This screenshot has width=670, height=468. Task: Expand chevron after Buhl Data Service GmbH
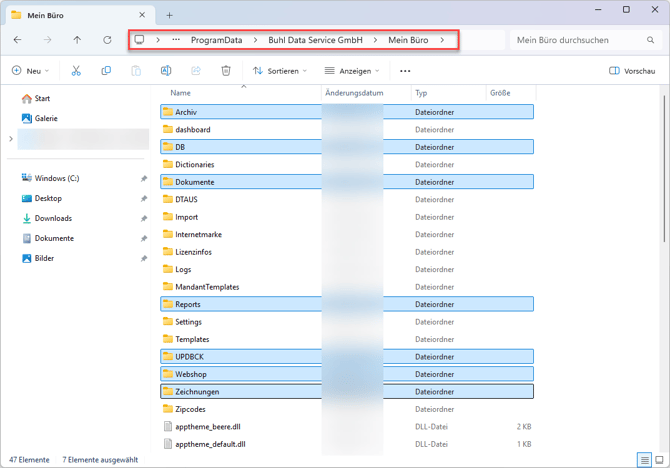[375, 40]
